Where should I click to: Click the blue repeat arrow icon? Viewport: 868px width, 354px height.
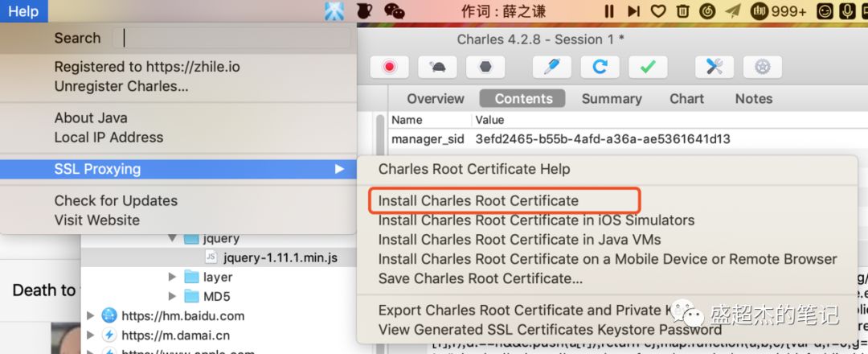click(600, 67)
